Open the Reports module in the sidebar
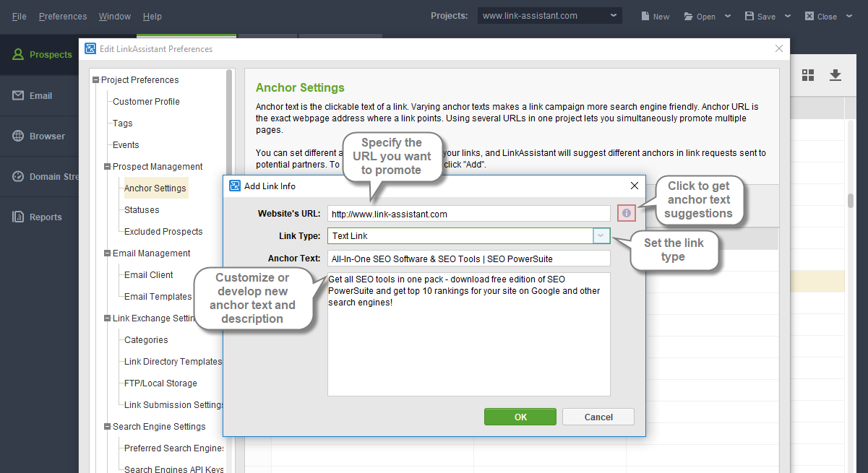This screenshot has width=868, height=473. coord(39,217)
